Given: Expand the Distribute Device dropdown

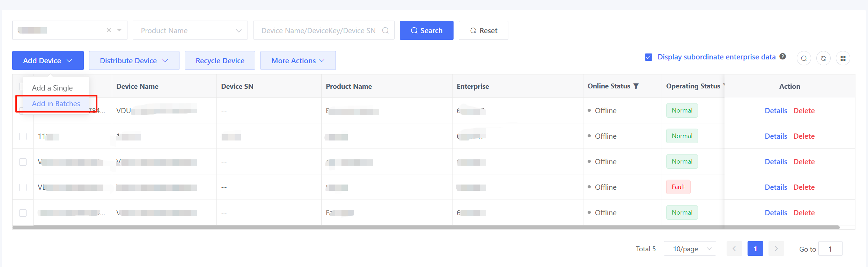Looking at the screenshot, I should tap(134, 60).
